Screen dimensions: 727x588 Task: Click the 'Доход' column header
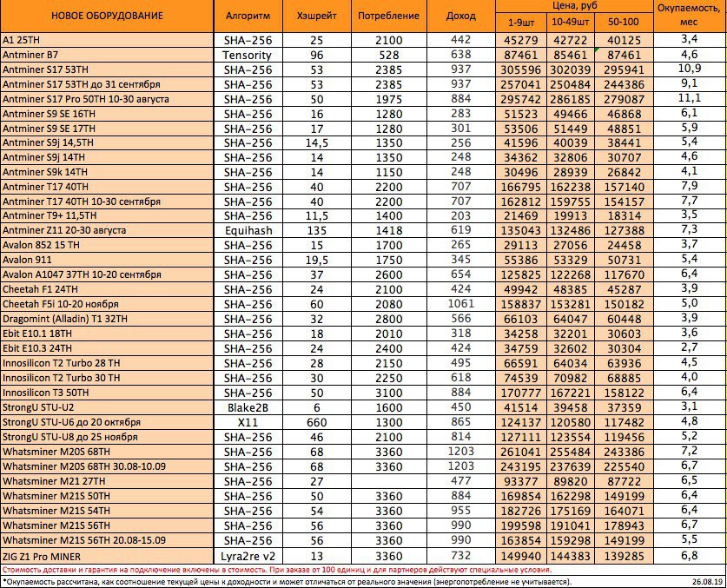pos(461,16)
